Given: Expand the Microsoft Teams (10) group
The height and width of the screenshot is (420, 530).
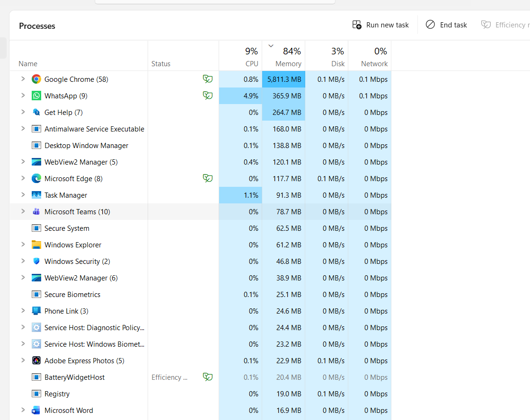Looking at the screenshot, I should tap(23, 211).
